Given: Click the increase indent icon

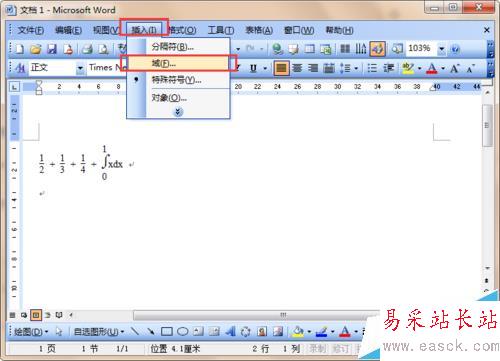Looking at the screenshot, I should pos(388,68).
